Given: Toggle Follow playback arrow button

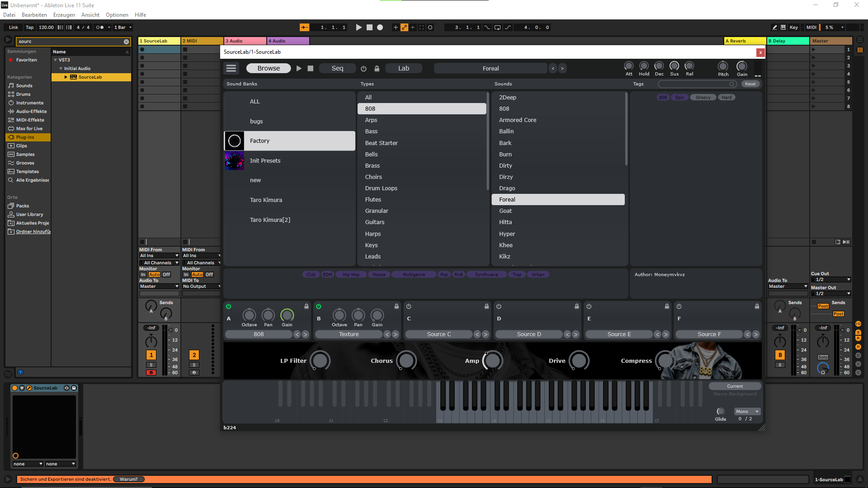Looking at the screenshot, I should 305,28.
